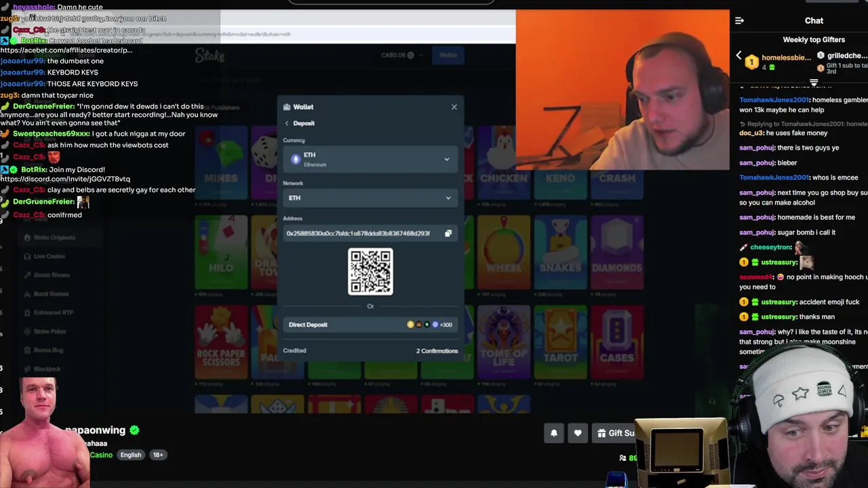Viewport: 868px width, 488px height.
Task: Collapse the chat panel
Action: (740, 20)
